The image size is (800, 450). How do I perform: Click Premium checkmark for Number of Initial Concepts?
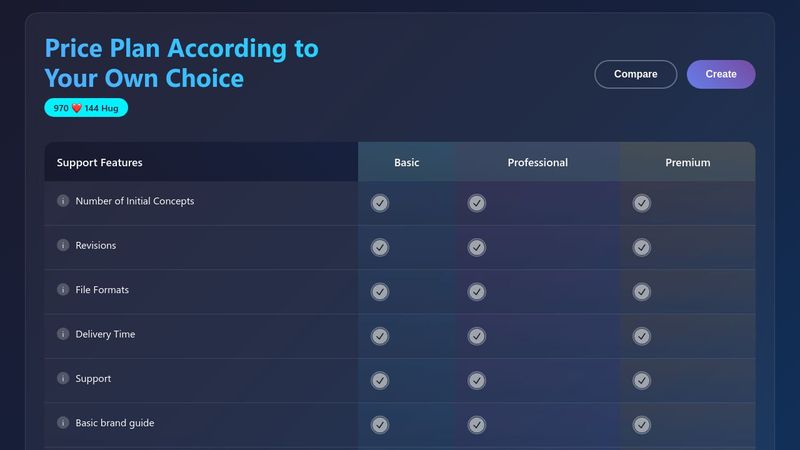point(642,203)
